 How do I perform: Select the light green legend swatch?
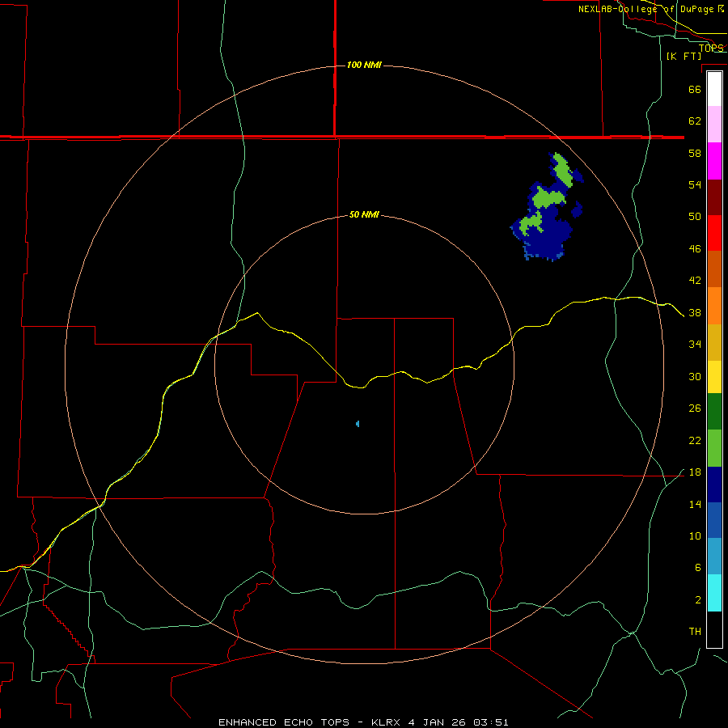[x=714, y=448]
